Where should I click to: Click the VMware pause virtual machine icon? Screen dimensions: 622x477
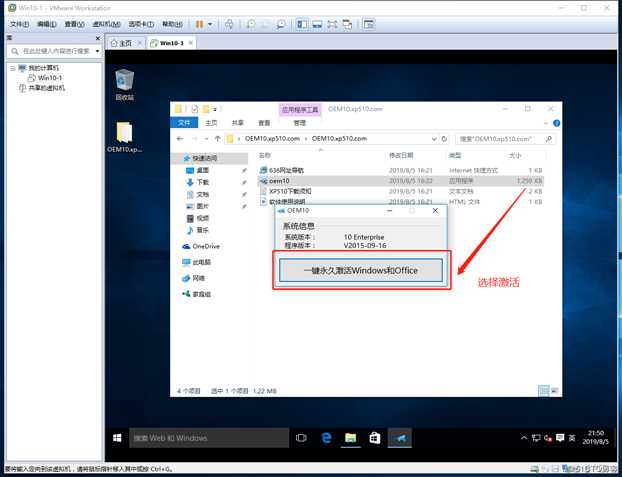click(x=199, y=25)
